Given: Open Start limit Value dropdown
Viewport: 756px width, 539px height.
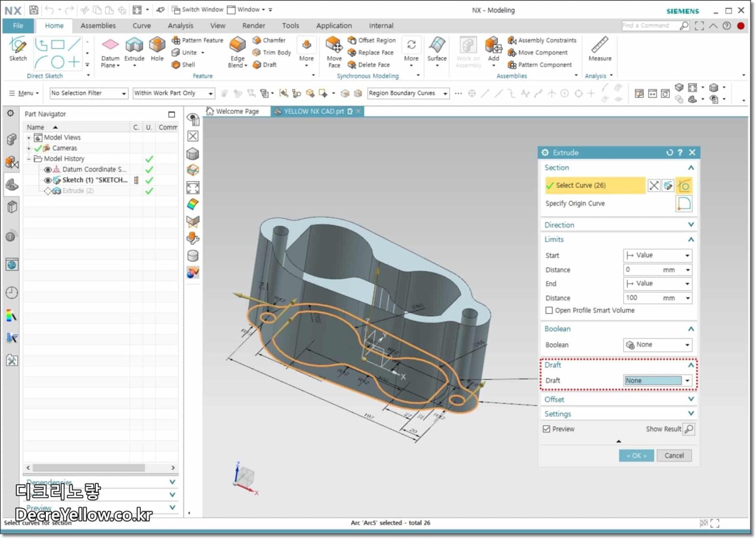Looking at the screenshot, I should [658, 255].
